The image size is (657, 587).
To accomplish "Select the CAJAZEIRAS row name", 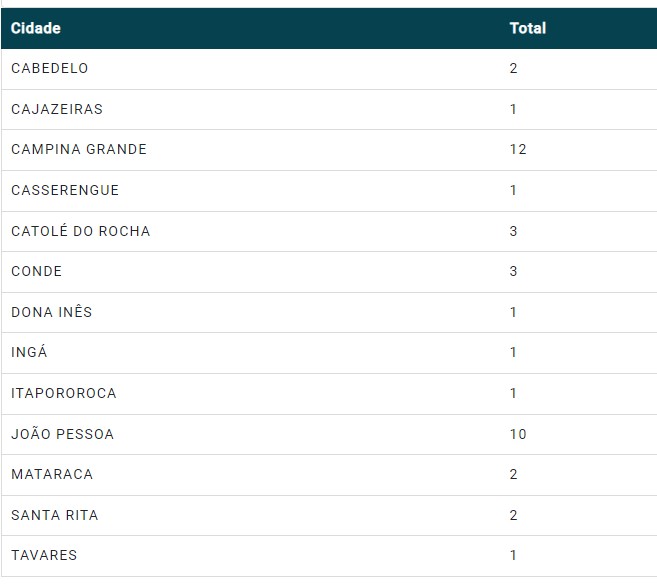I will click(x=57, y=109).
